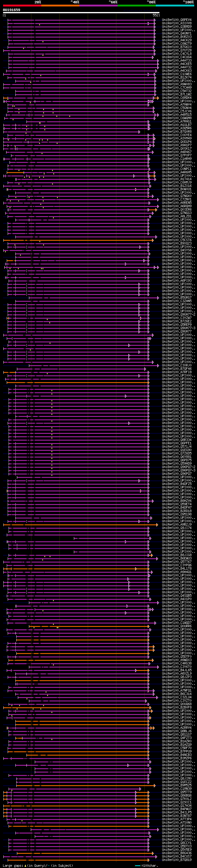The image size is (197, 868).
Task: Select the UniRef100_Q96PQ7-2 isoform label
Action: tap(179, 467)
